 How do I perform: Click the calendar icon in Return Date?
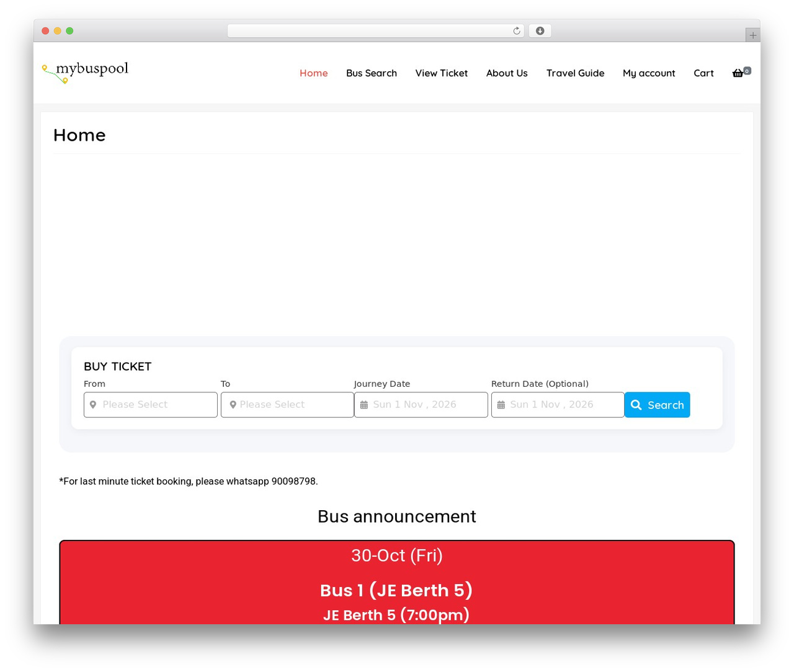click(x=501, y=405)
